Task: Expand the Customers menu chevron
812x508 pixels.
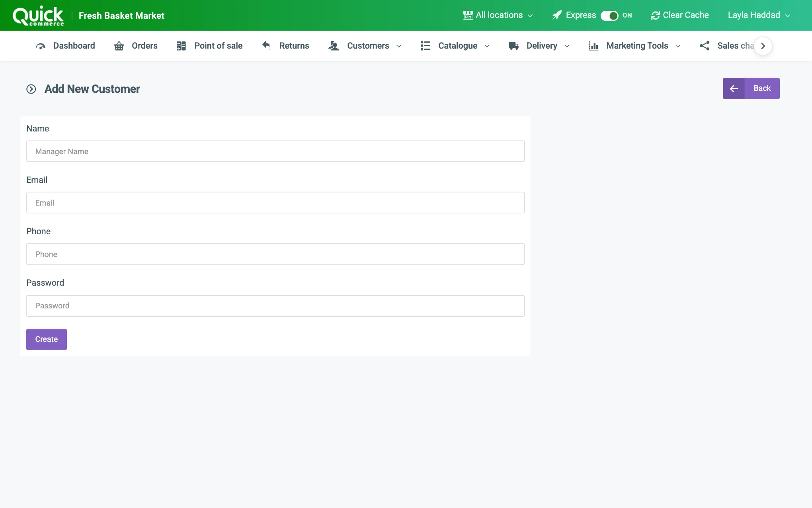Action: [x=399, y=46]
